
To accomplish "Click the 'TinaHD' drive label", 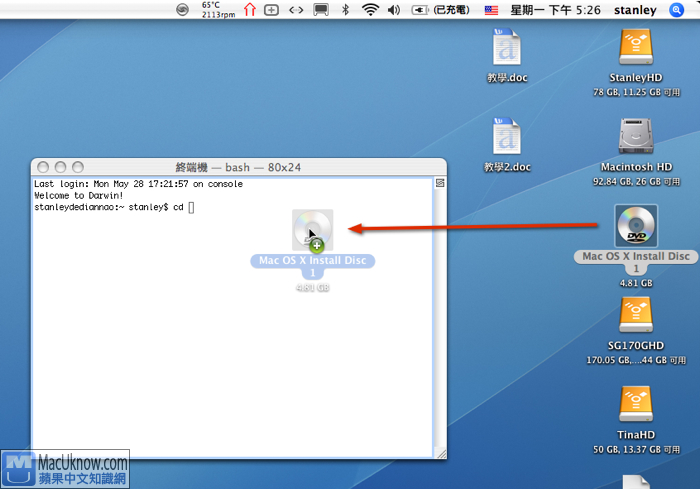I will click(636, 435).
